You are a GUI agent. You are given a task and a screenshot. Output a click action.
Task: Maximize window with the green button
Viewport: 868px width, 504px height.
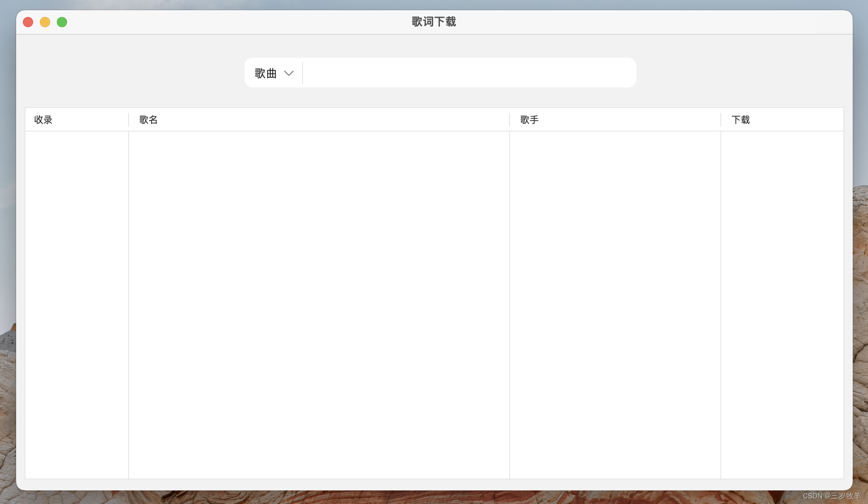pos(62,22)
